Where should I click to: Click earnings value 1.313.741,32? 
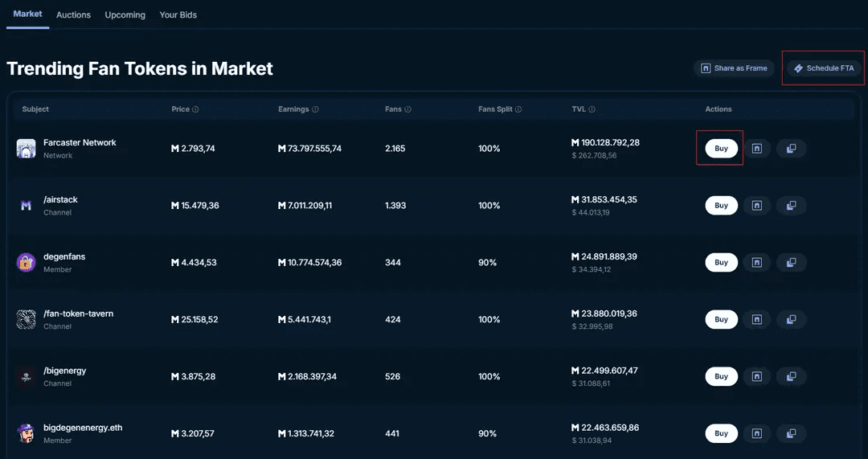pyautogui.click(x=306, y=433)
